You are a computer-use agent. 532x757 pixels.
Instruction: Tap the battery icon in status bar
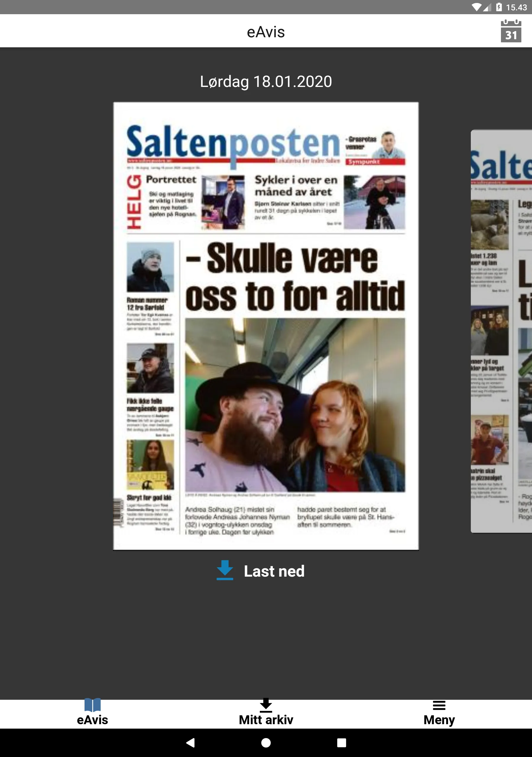pos(499,7)
